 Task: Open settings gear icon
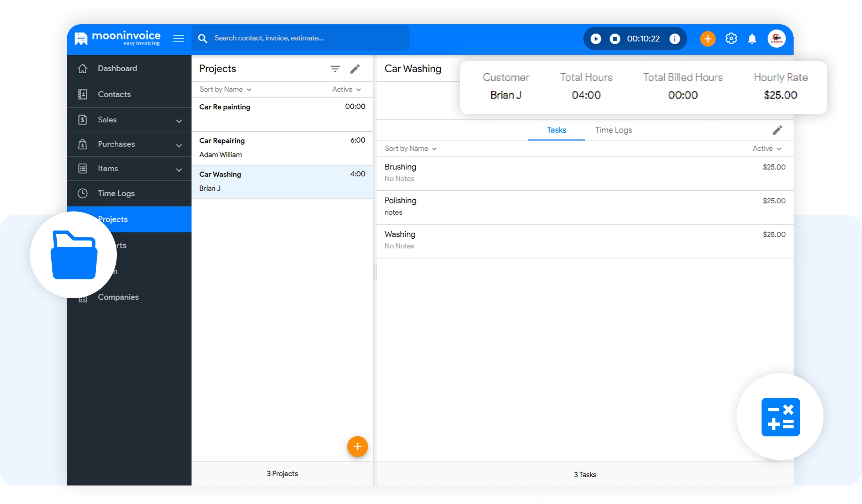(731, 38)
